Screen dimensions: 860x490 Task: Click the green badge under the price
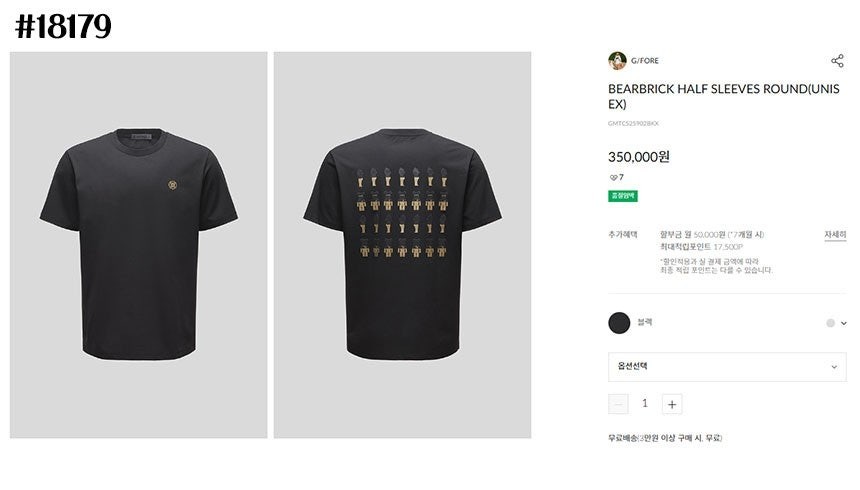pyautogui.click(x=622, y=196)
